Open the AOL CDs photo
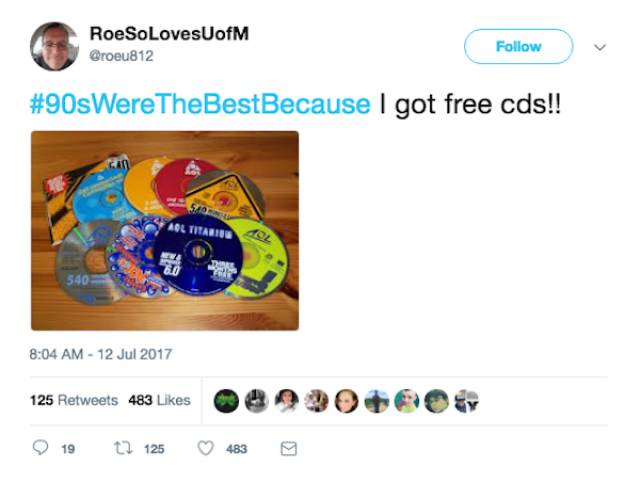 (165, 231)
